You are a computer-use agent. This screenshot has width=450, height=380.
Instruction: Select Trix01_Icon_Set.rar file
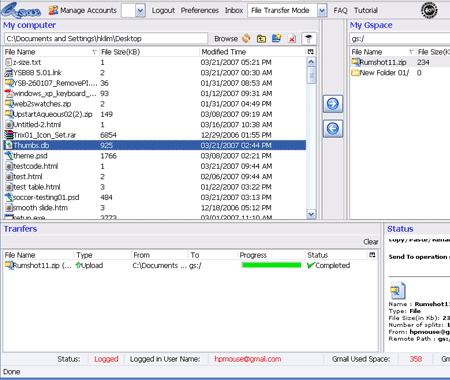click(155, 135)
